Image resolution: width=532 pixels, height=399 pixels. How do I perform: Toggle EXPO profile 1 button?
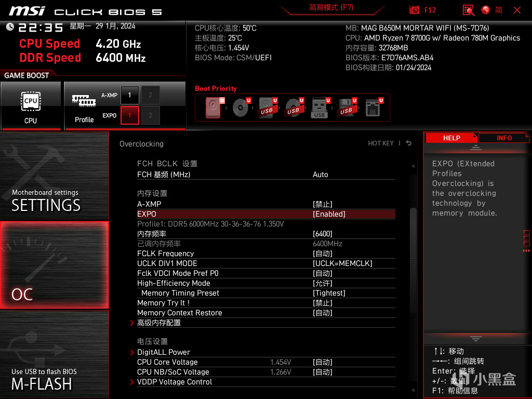pos(129,115)
